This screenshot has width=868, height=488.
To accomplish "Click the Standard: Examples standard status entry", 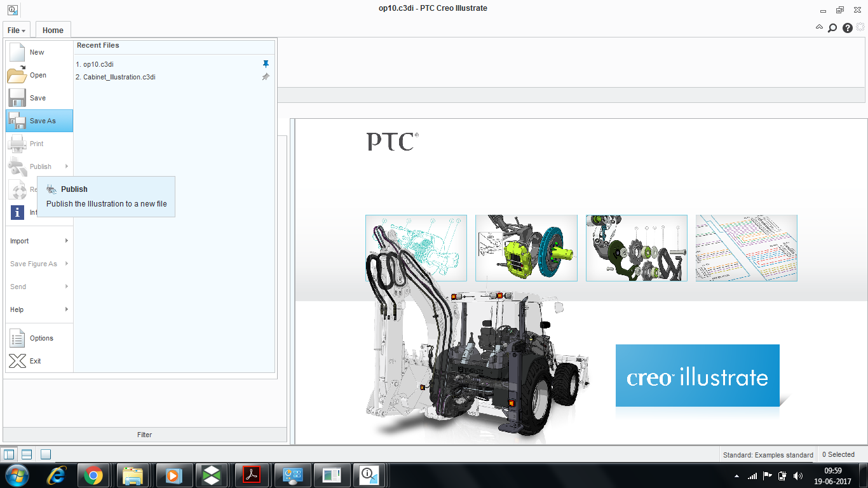I will pos(768,455).
